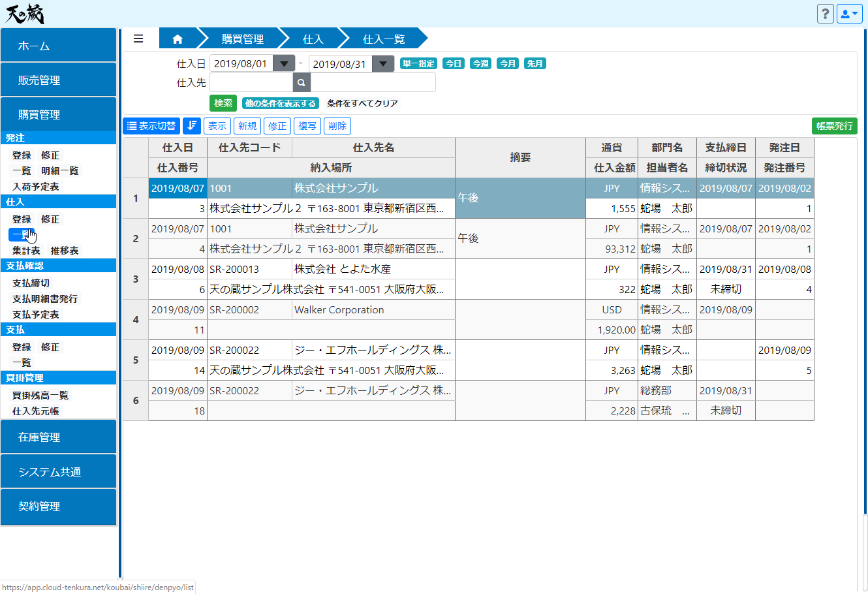Click the 複写 toolbar button

point(307,126)
